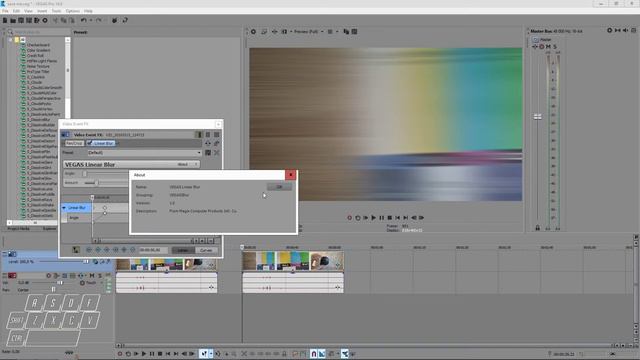Screen dimensions: 640x360
Task: Select ProType Titler in the generators list
Action: tap(38, 71)
